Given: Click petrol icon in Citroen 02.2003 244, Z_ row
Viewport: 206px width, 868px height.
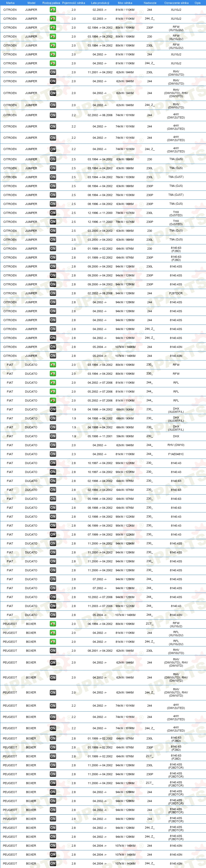Looking at the screenshot, I should [53, 19].
